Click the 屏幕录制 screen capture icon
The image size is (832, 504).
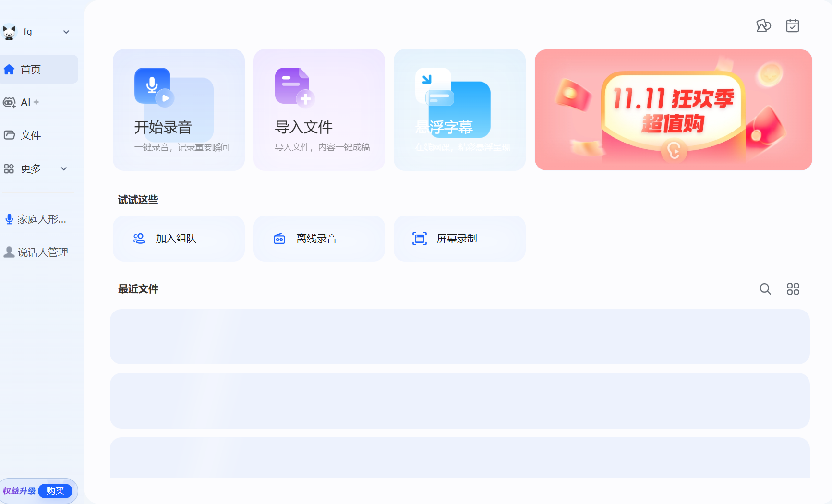(x=419, y=239)
